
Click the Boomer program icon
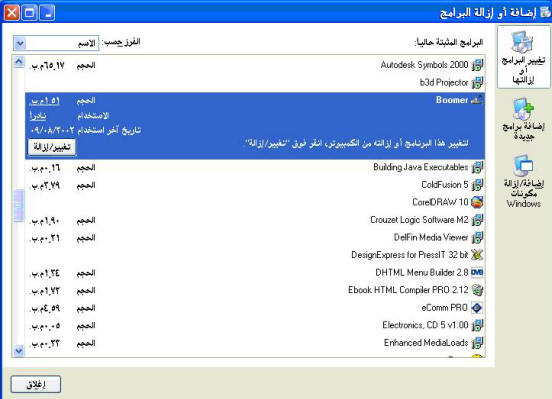click(x=477, y=100)
